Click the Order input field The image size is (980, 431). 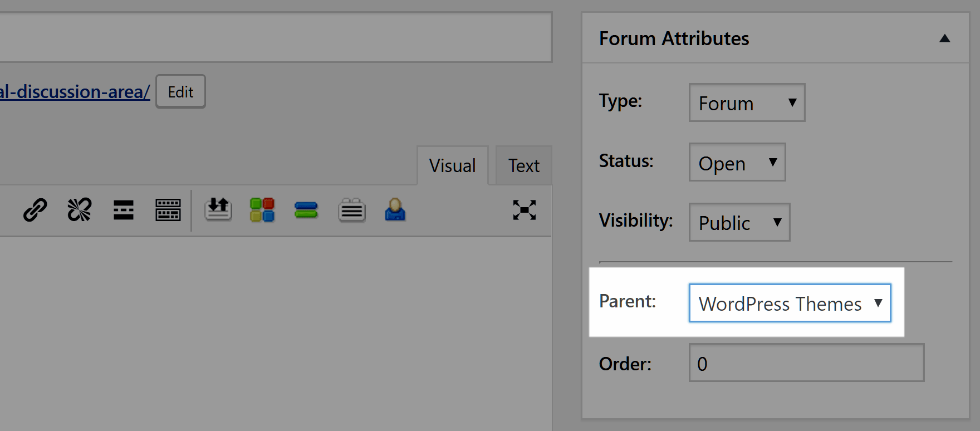coord(806,363)
